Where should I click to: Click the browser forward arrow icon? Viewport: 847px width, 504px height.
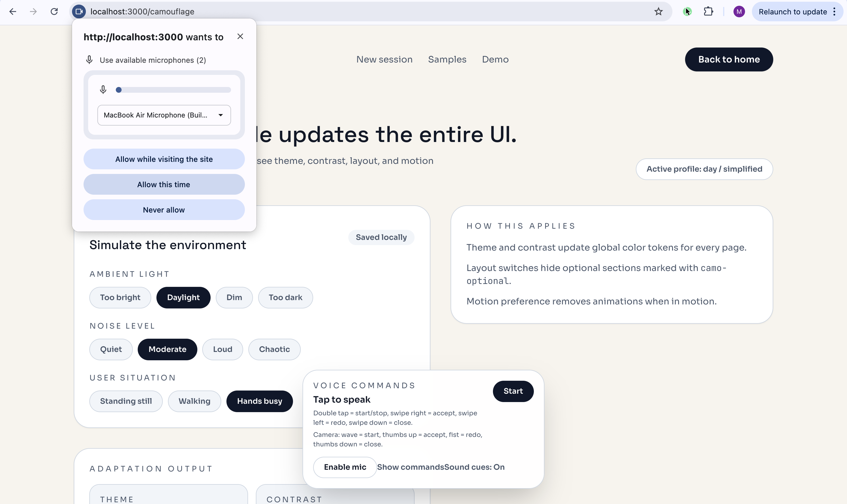click(x=33, y=12)
